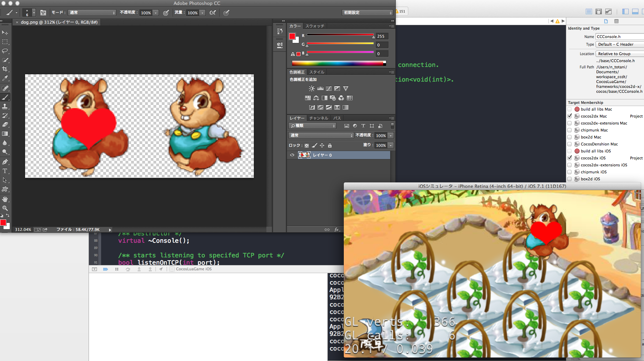Screen dimensions: 644x361
Task: Switch to the スウォッチ swatches tab
Action: (315, 26)
